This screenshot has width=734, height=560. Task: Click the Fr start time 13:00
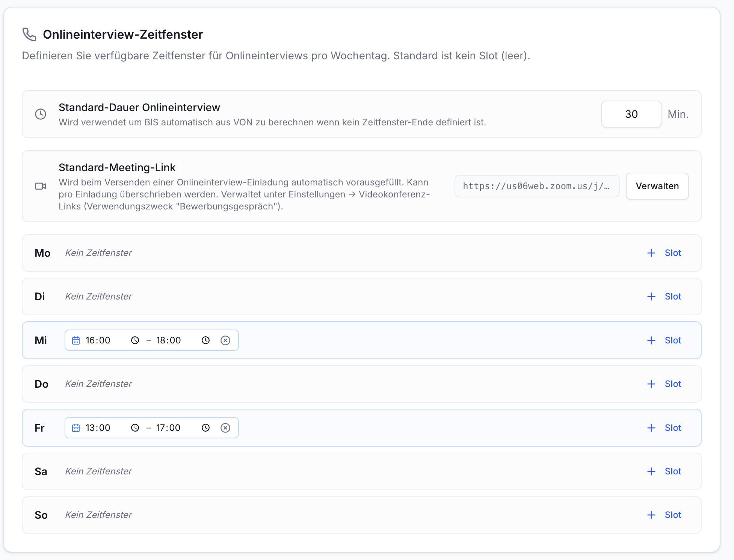coord(98,428)
